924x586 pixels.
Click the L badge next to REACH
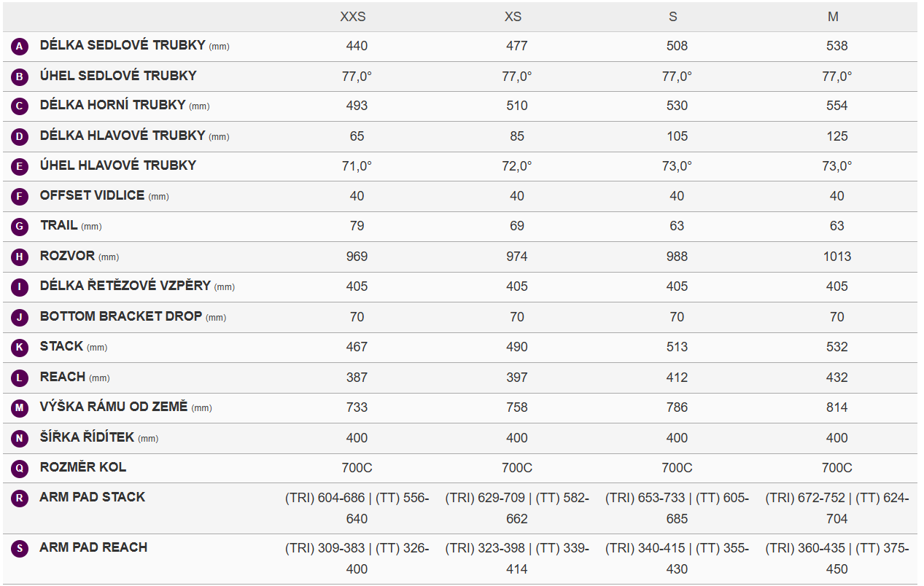[20, 378]
